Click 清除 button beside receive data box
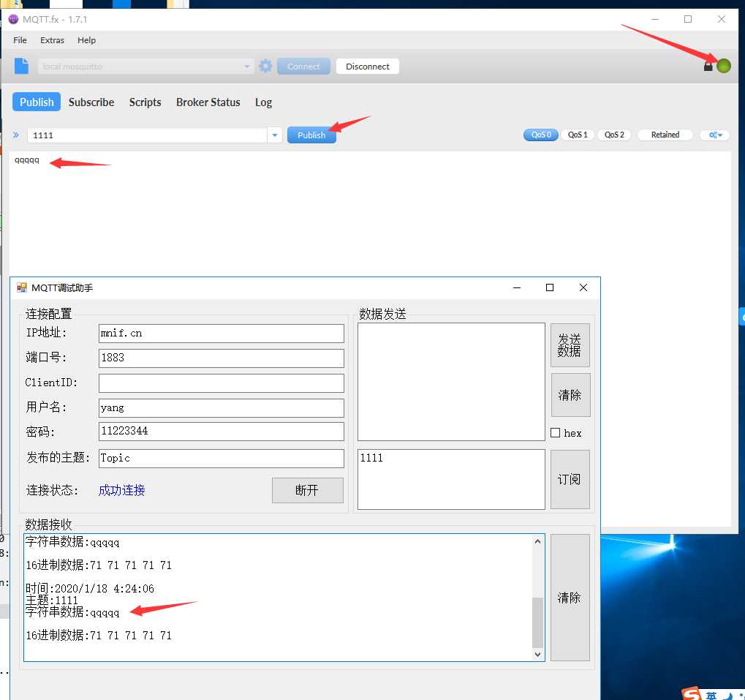Image resolution: width=745 pixels, height=700 pixels. [570, 598]
